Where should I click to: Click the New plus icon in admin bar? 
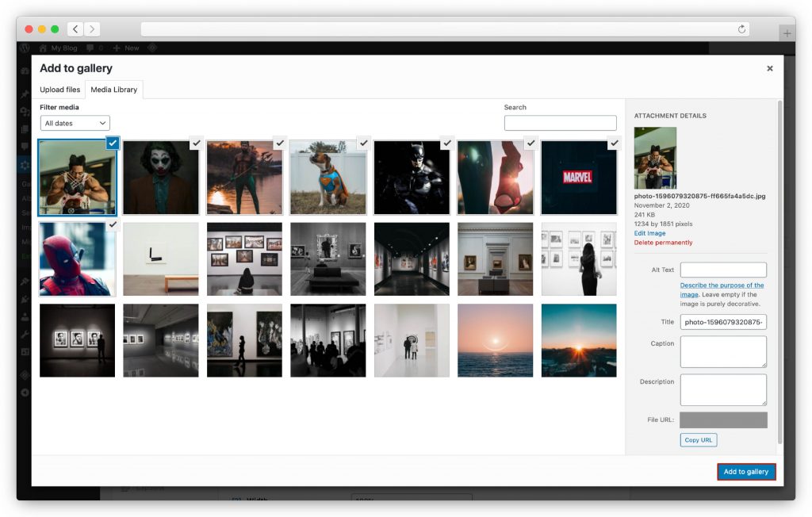[117, 48]
